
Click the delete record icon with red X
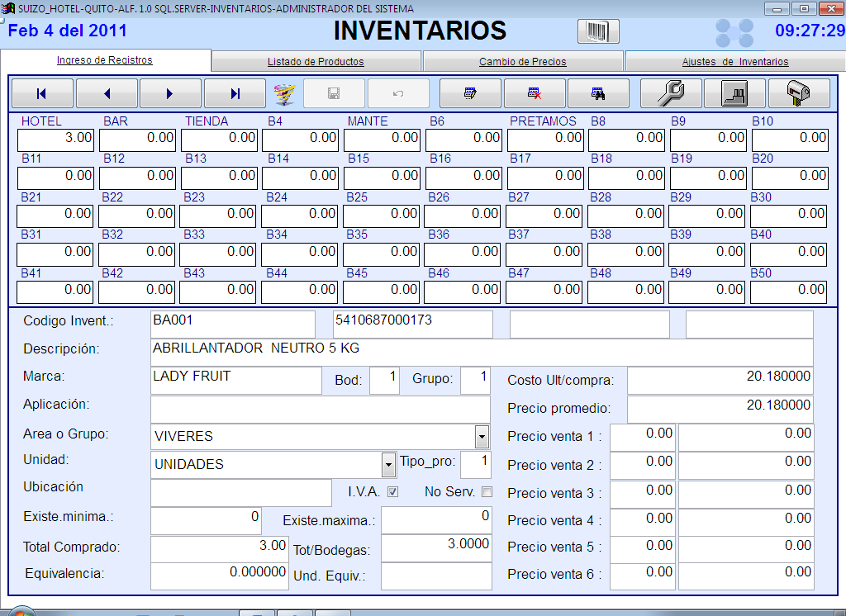tap(535, 93)
